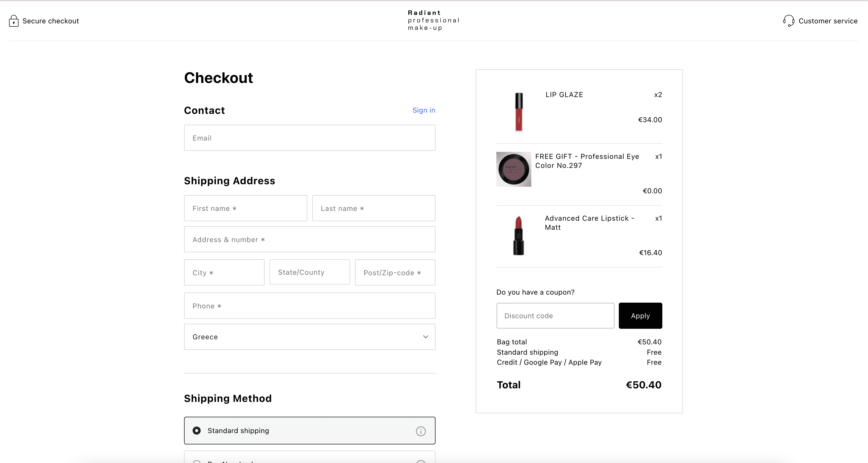
Task: Focus the Address & number field
Action: (309, 239)
